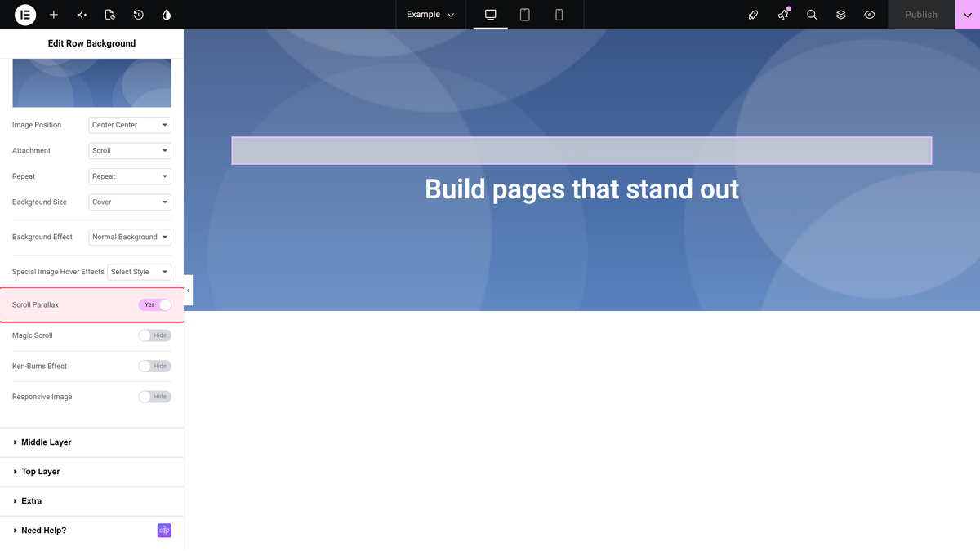The width and height of the screenshot is (980, 551).
Task: Open the Repeat dropdown
Action: [x=130, y=176]
